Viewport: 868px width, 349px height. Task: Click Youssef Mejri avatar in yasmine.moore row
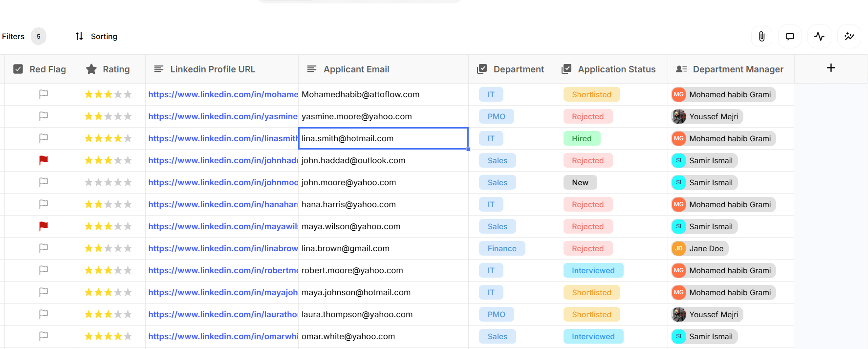tap(679, 116)
